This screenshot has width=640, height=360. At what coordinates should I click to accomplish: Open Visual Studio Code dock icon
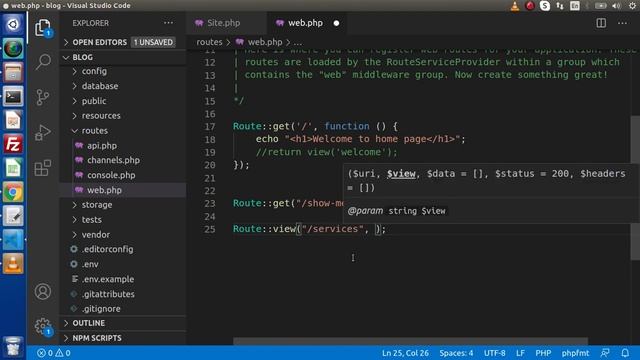[x=13, y=240]
